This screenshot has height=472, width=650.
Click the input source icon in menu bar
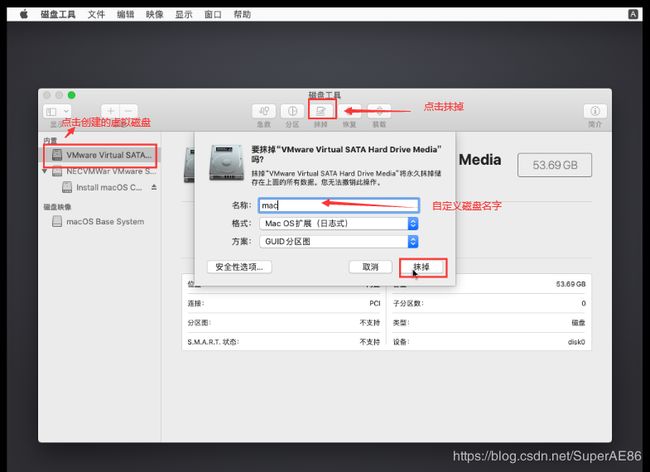(633, 15)
